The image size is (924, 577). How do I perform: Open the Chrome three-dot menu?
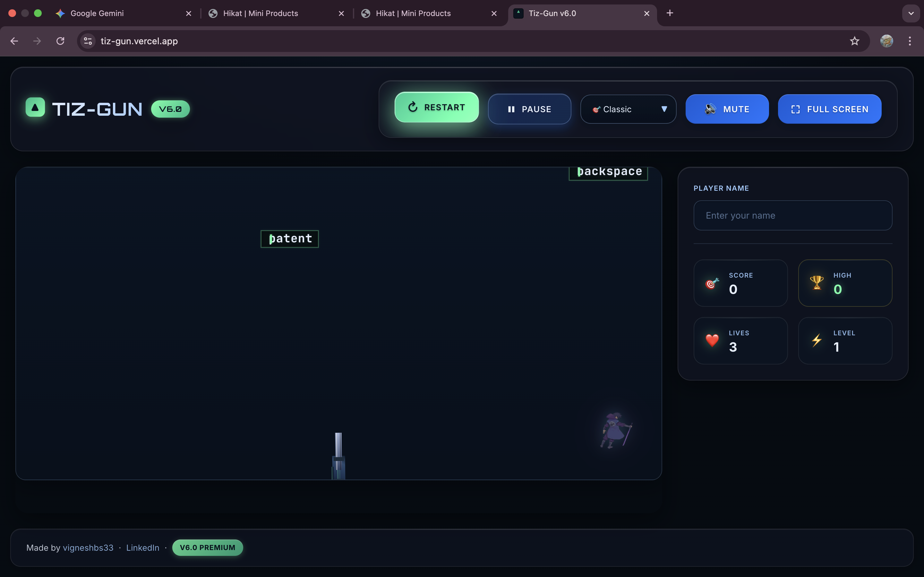tap(910, 41)
